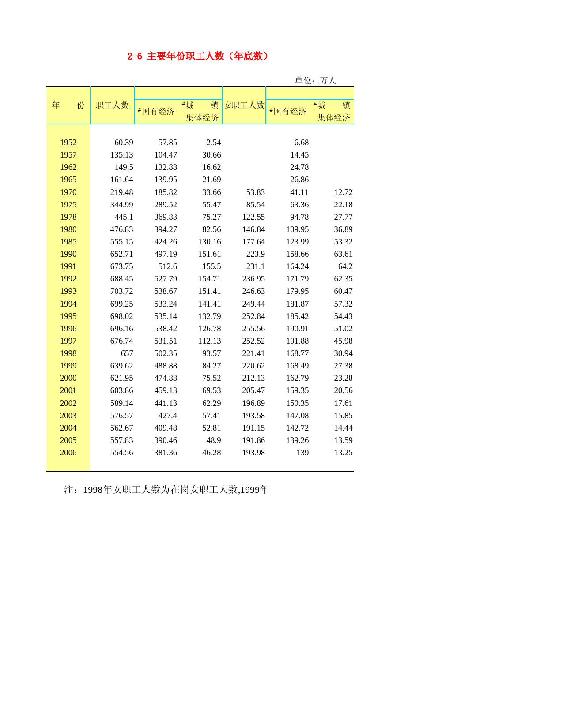Select year cell 1957

68,155
